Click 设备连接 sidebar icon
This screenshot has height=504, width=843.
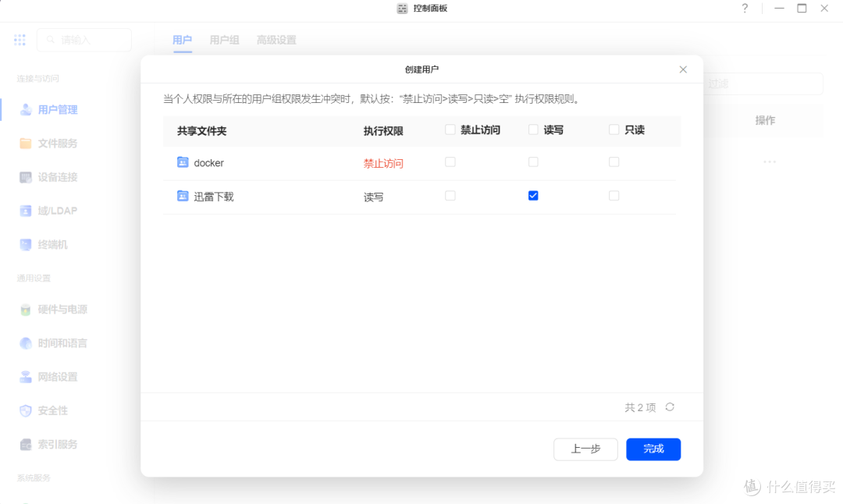[25, 177]
